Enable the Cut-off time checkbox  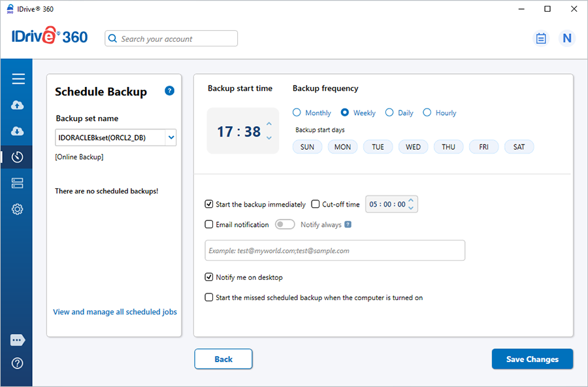[x=316, y=205]
